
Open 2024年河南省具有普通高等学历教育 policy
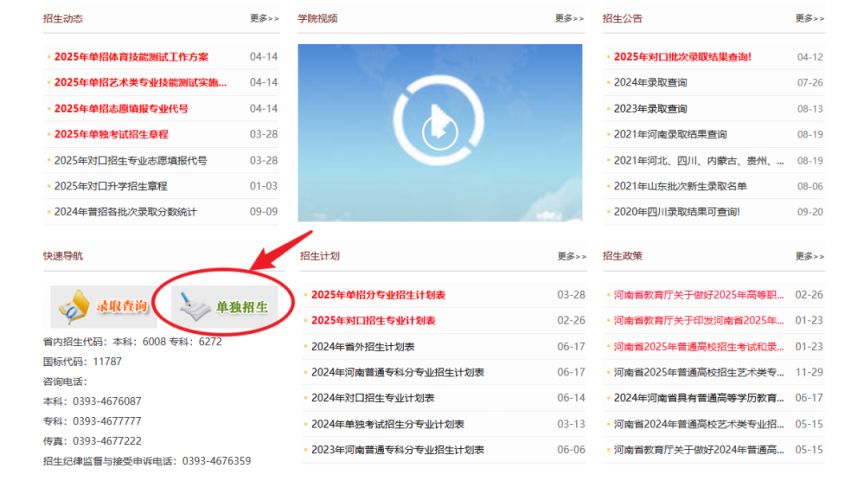(699, 398)
